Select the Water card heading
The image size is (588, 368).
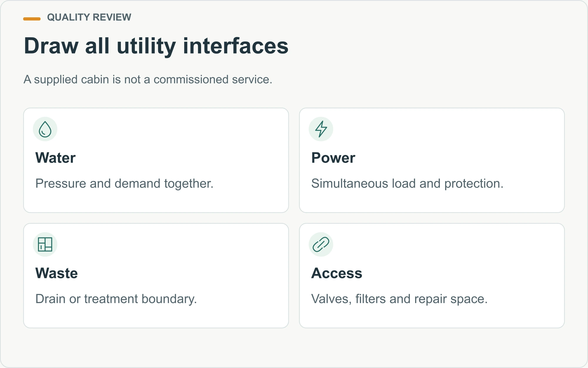(x=56, y=158)
